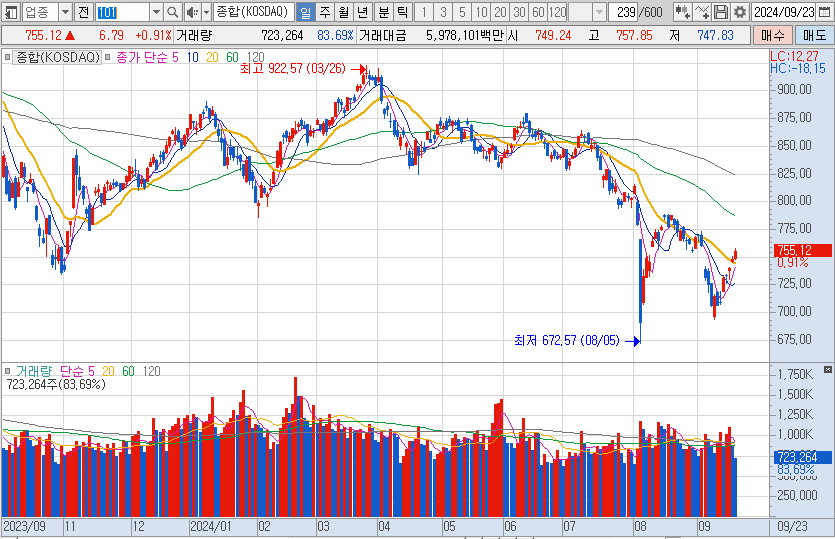This screenshot has width=835, height=539.
Task: Select the 년 yearly chart tab
Action: pyautogui.click(x=363, y=12)
